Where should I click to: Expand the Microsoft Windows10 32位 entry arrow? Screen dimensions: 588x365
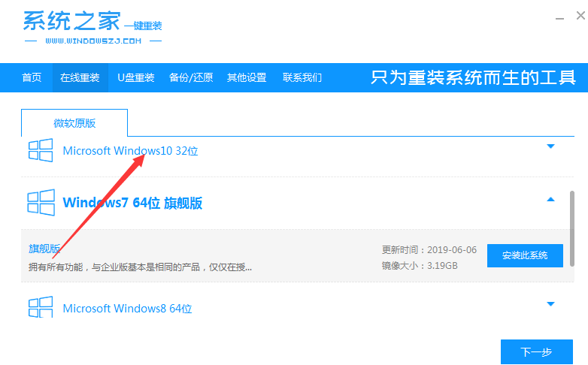(550, 146)
